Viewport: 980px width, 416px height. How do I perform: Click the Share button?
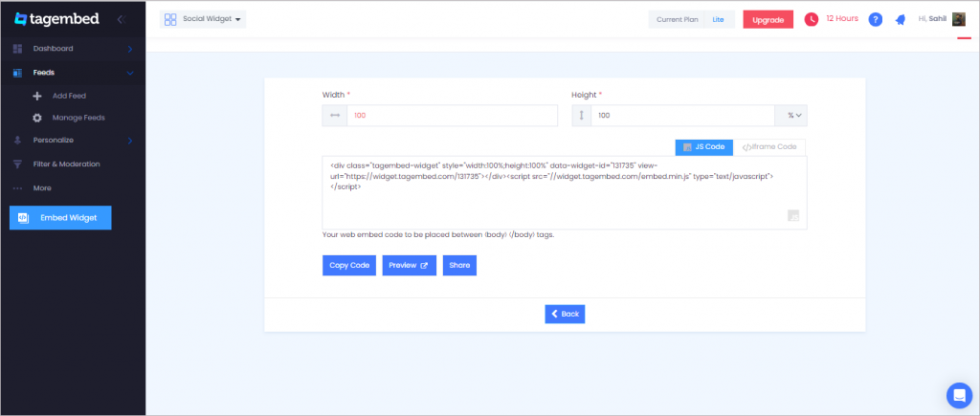[459, 266]
